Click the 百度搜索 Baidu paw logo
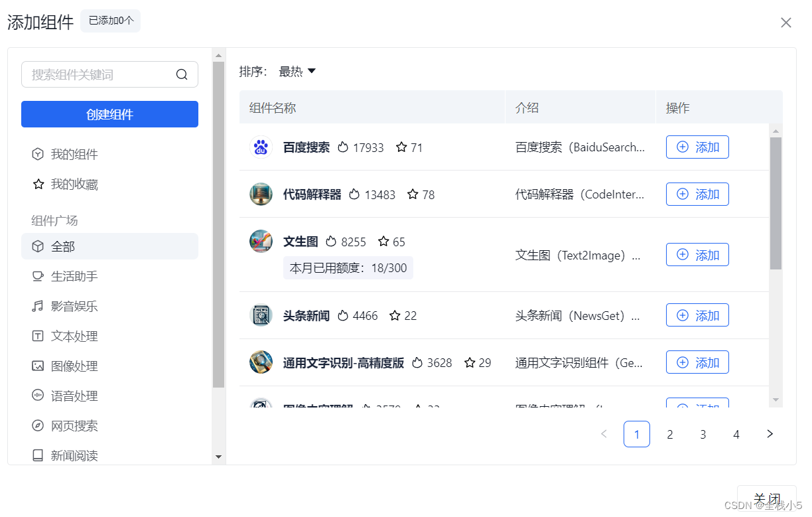This screenshot has height=517, width=812. pyautogui.click(x=261, y=147)
